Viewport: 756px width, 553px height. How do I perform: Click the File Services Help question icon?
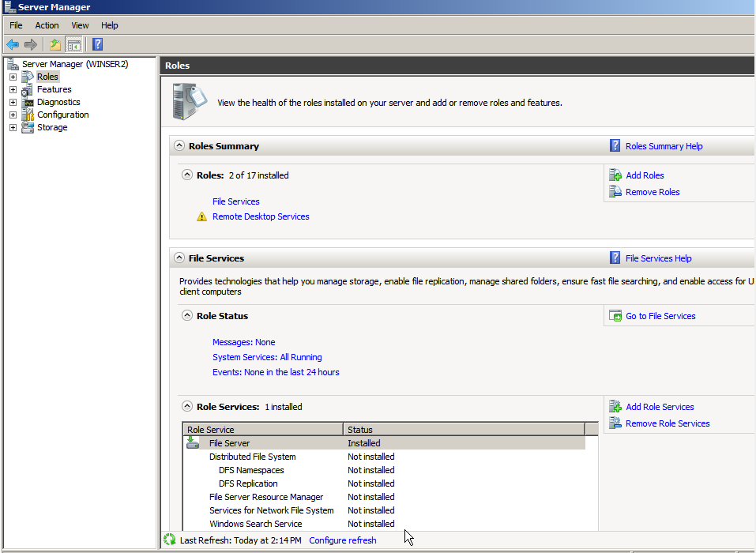[615, 258]
